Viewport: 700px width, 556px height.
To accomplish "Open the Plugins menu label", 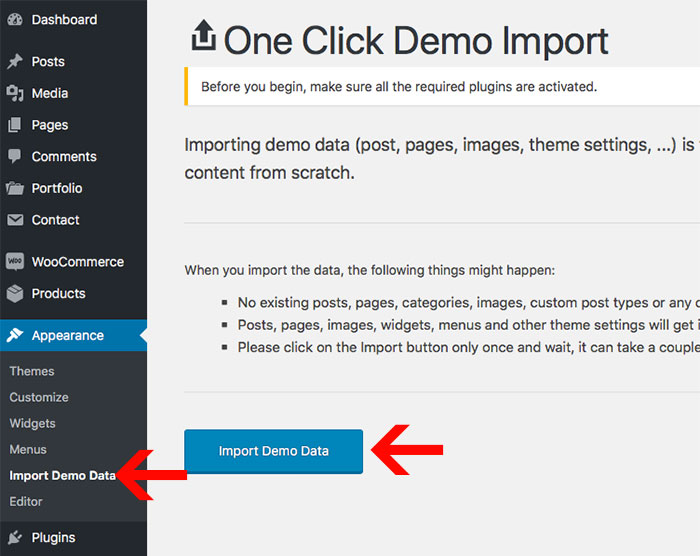I will 54,538.
